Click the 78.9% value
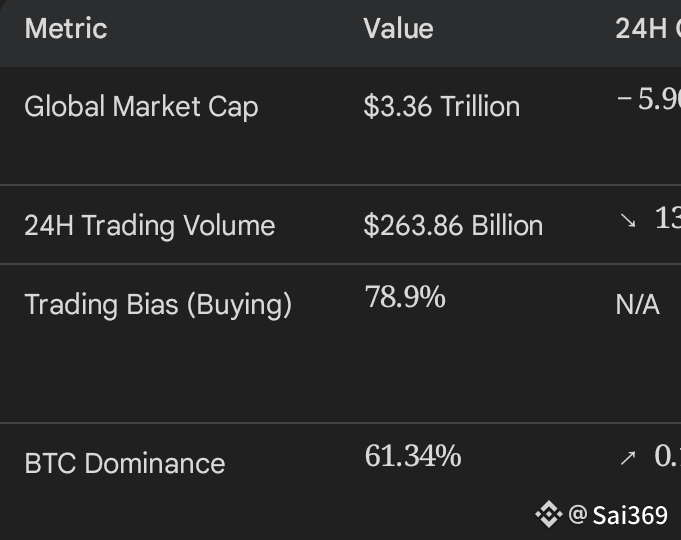 [405, 297]
